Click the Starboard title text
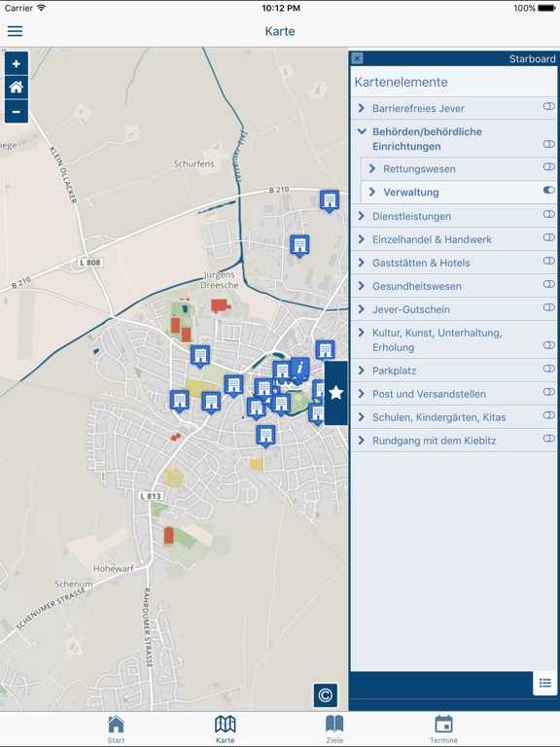560x747 pixels. point(532,58)
